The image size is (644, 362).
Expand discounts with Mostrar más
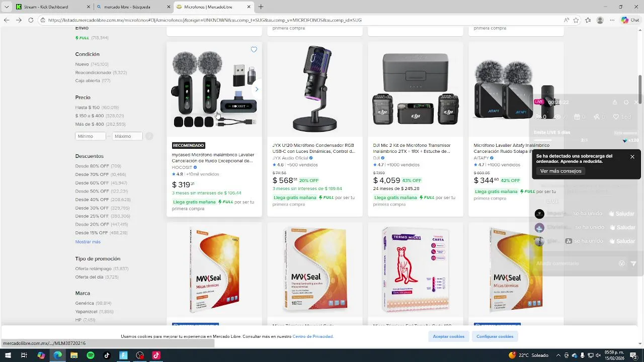pos(88,242)
